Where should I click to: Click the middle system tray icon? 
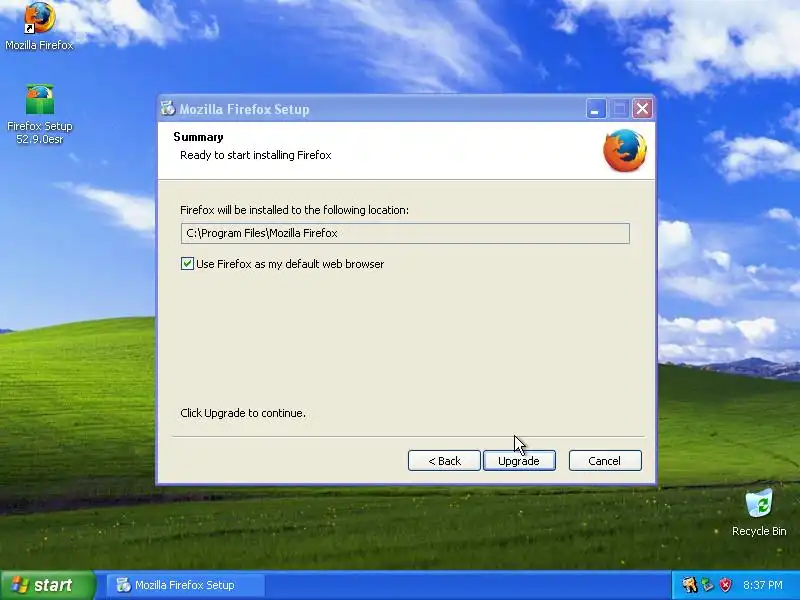click(707, 585)
